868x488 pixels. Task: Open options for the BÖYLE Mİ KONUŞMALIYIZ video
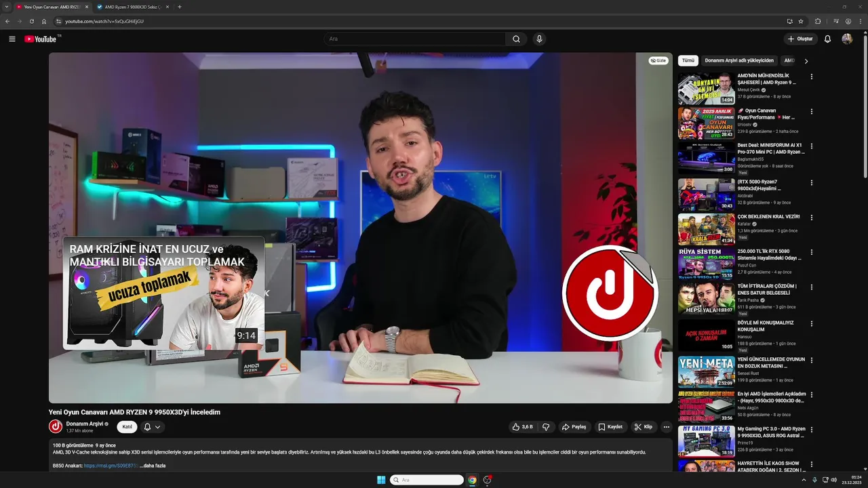(811, 323)
